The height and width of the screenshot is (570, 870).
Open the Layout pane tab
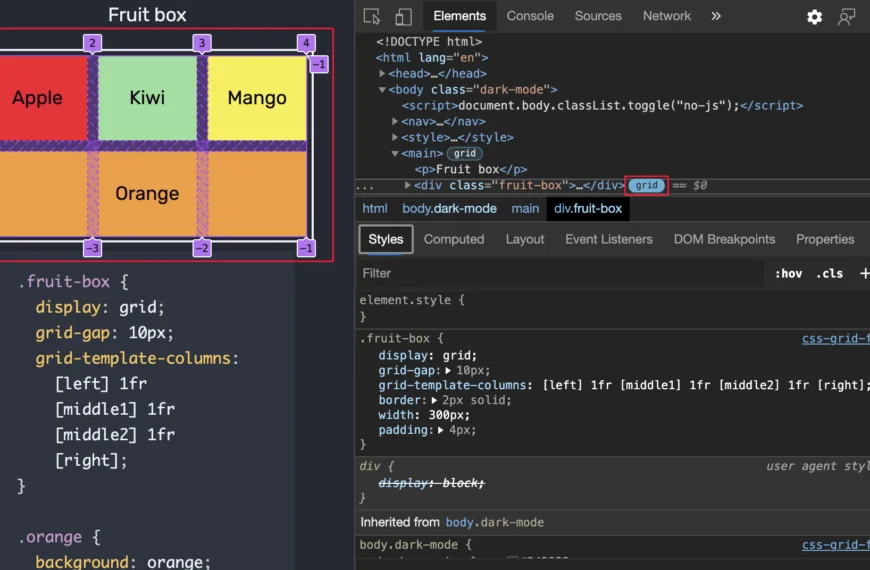525,239
